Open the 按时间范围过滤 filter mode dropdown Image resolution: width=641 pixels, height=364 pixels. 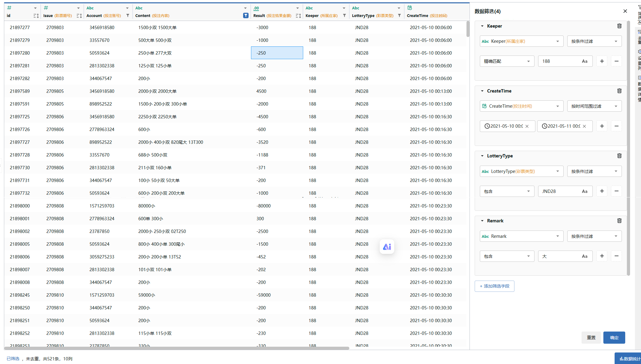pos(594,106)
